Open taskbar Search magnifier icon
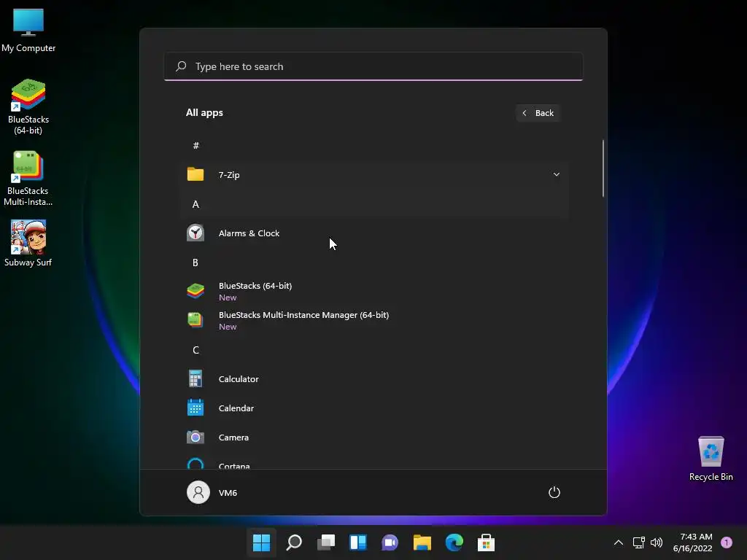Screen dimensions: 747x560 tap(294, 542)
